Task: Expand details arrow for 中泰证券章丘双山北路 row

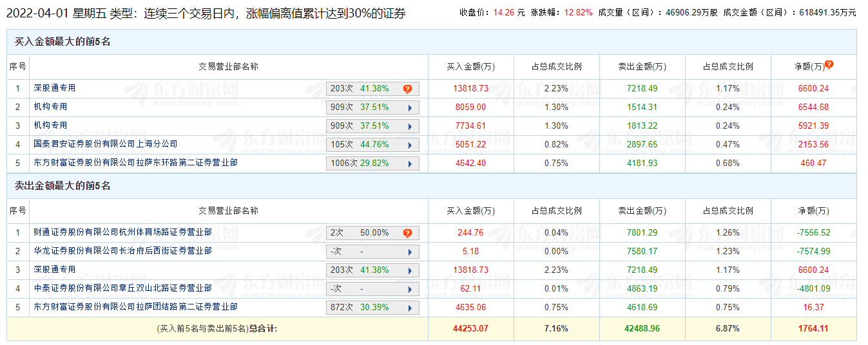Action: pos(410,290)
